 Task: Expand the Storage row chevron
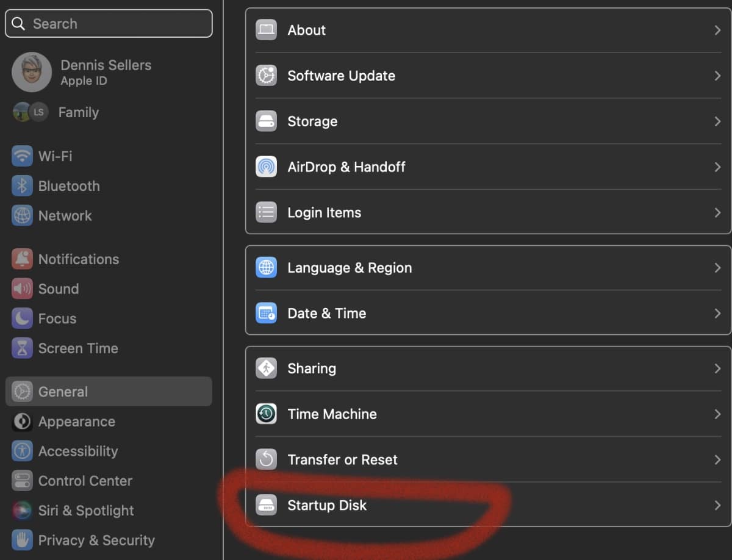tap(717, 121)
